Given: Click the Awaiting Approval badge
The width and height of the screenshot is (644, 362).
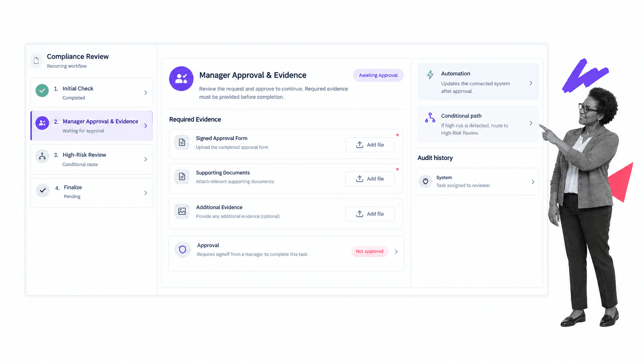Looking at the screenshot, I should (378, 75).
